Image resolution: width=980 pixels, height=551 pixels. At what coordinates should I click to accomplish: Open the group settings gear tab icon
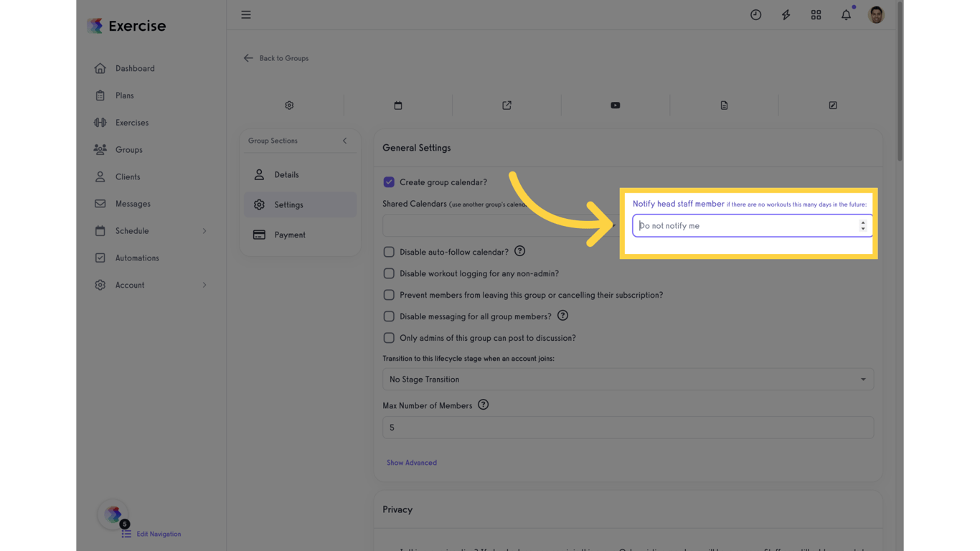[289, 105]
